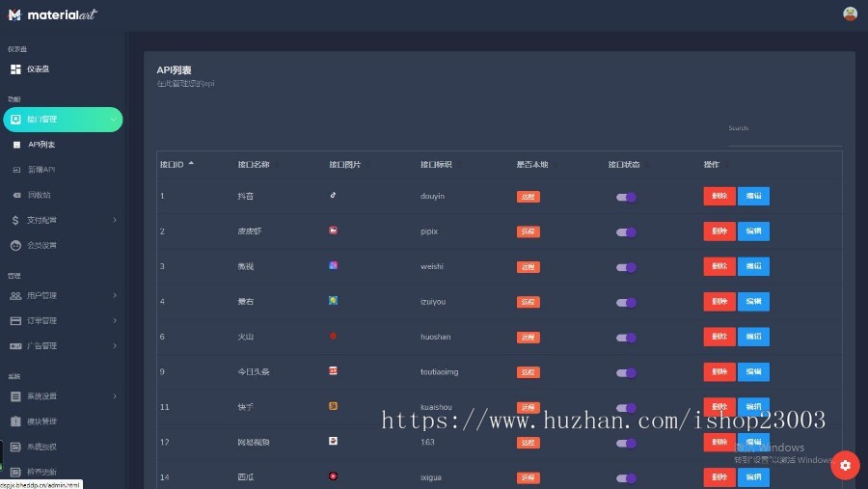Open the 模块管理 menu item
This screenshot has height=489, width=868.
[x=42, y=421]
